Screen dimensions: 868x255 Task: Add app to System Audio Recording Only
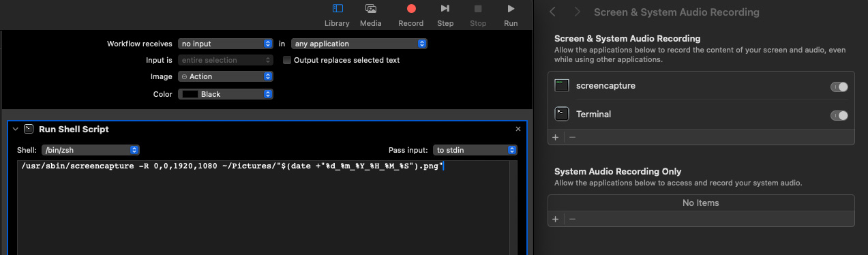tap(555, 219)
